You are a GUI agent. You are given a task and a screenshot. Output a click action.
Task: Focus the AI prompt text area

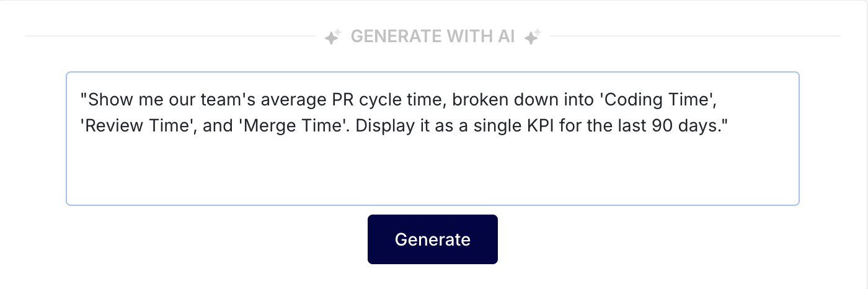[x=432, y=167]
